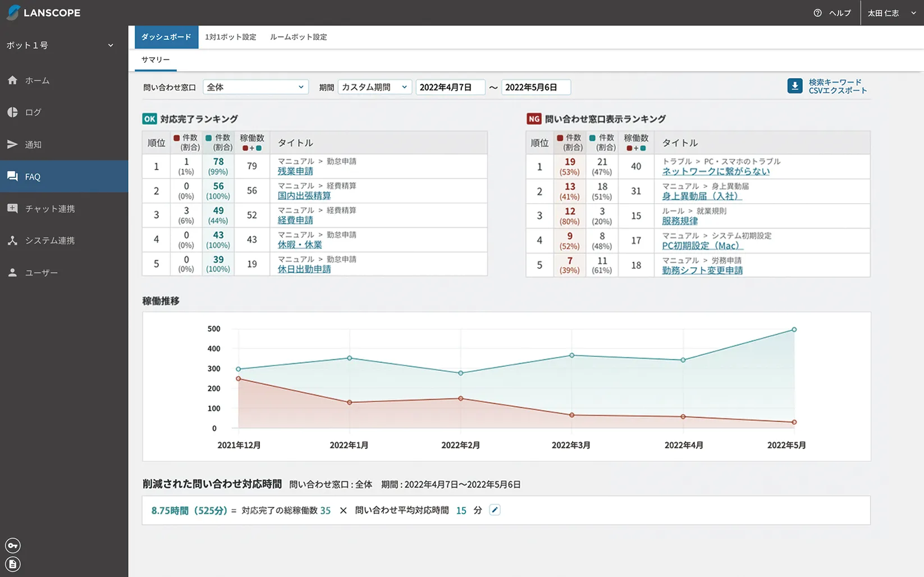Click the average response time value 15

[461, 510]
